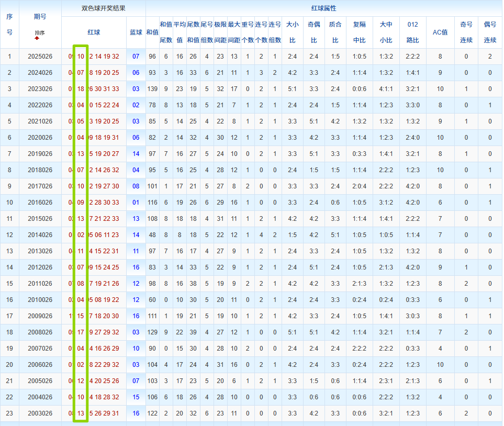Click 012路比 value 3:0:3 in row 2009026
504x426 pixels.
click(413, 316)
